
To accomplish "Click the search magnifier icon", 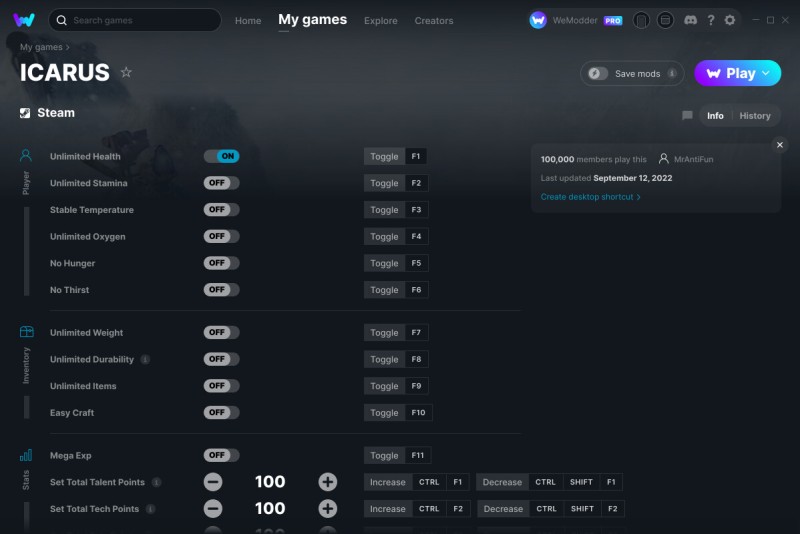I will click(x=62, y=20).
